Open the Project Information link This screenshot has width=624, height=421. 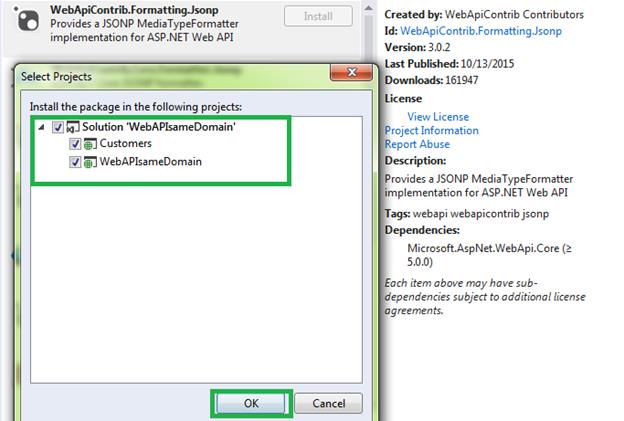(x=431, y=131)
